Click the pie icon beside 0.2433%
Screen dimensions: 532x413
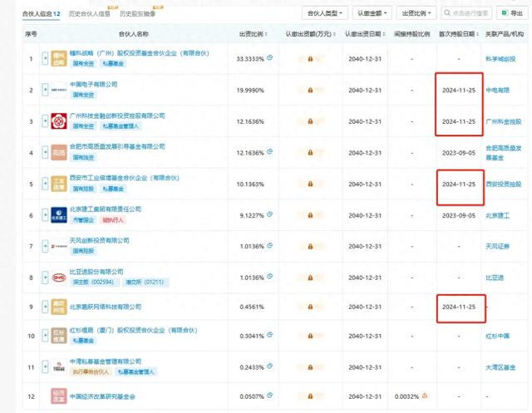269,366
